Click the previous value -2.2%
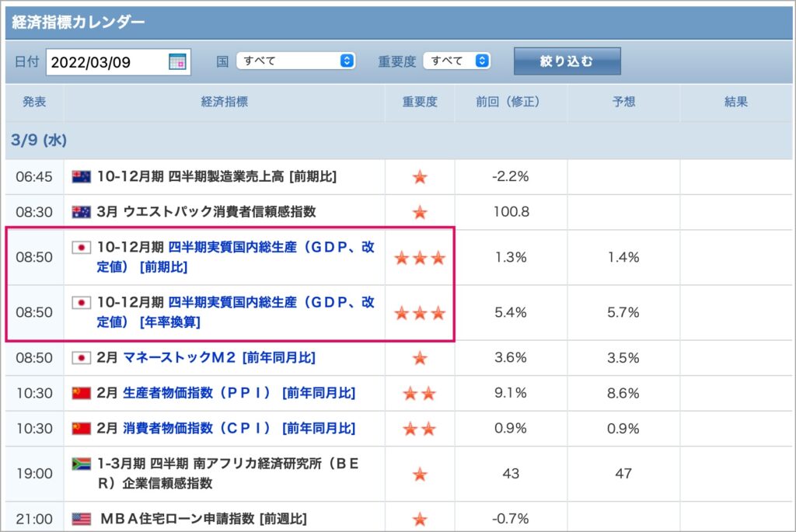The image size is (796, 532). pyautogui.click(x=510, y=176)
